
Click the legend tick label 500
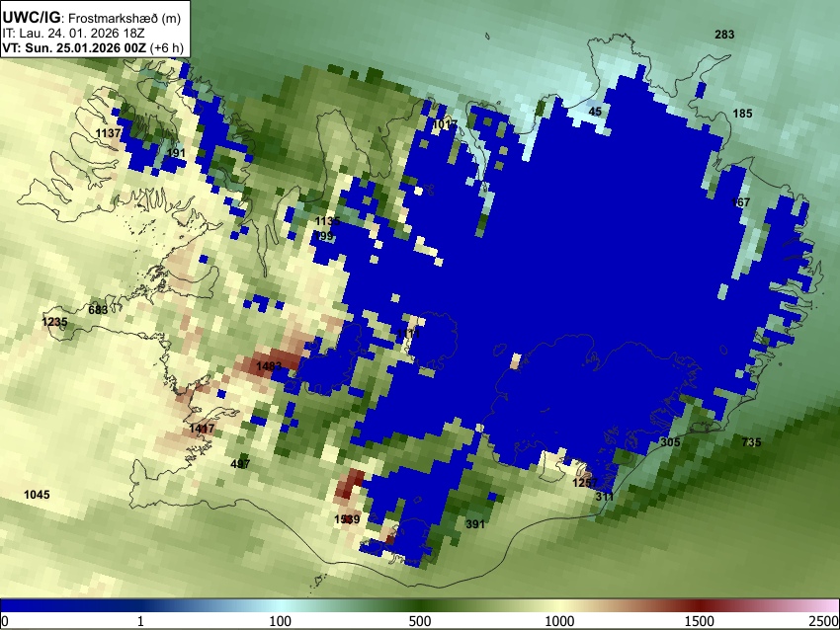tap(420, 621)
